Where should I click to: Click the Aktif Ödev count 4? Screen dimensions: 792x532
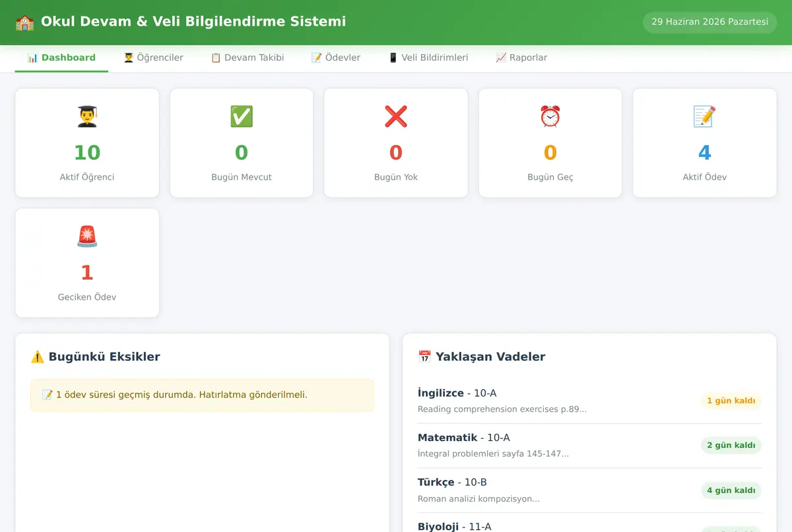(705, 152)
